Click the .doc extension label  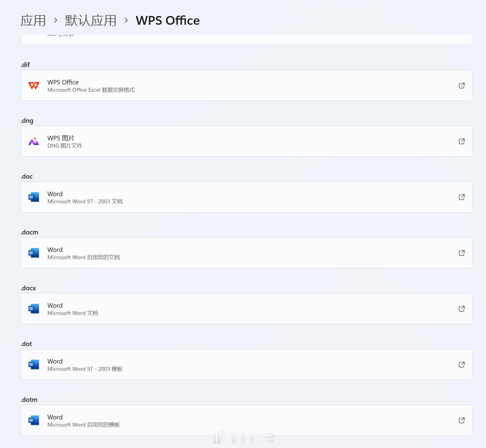pos(27,176)
